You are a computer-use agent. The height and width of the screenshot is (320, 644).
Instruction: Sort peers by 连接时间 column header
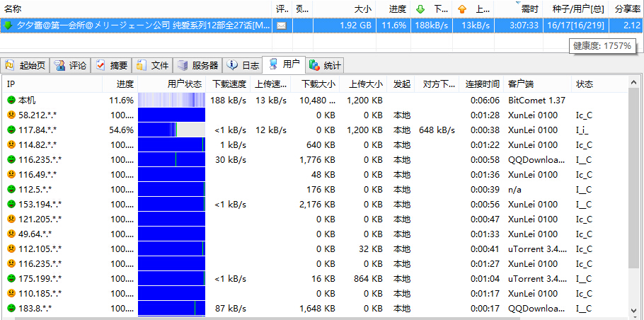481,84
